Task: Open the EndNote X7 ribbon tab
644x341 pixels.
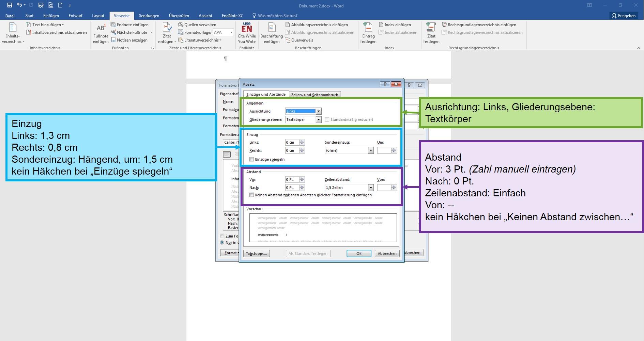Action: click(x=232, y=16)
